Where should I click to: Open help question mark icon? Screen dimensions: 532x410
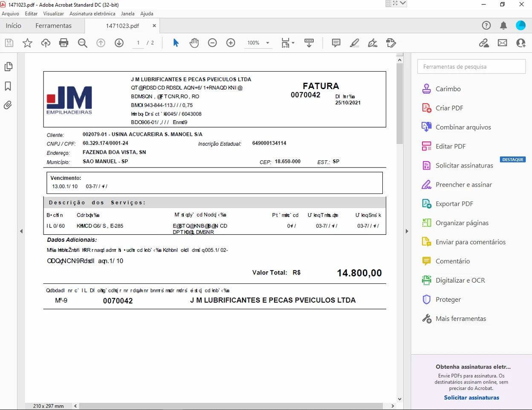point(486,26)
